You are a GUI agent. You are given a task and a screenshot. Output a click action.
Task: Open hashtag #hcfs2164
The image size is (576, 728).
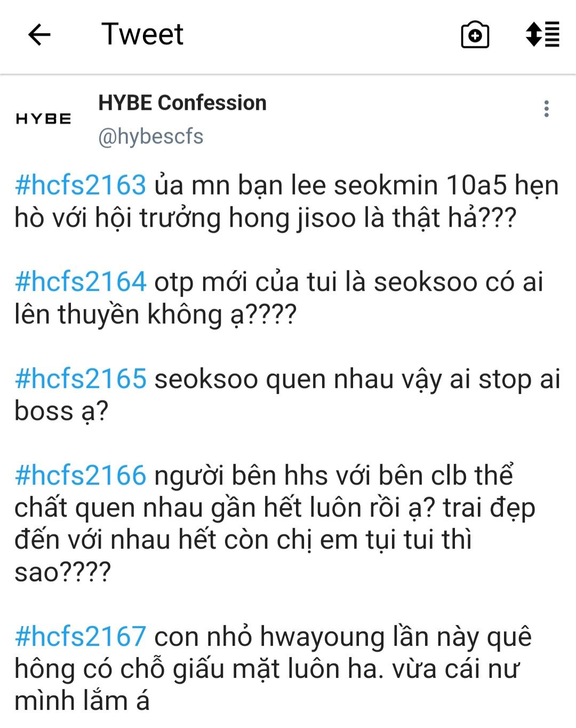point(81,282)
